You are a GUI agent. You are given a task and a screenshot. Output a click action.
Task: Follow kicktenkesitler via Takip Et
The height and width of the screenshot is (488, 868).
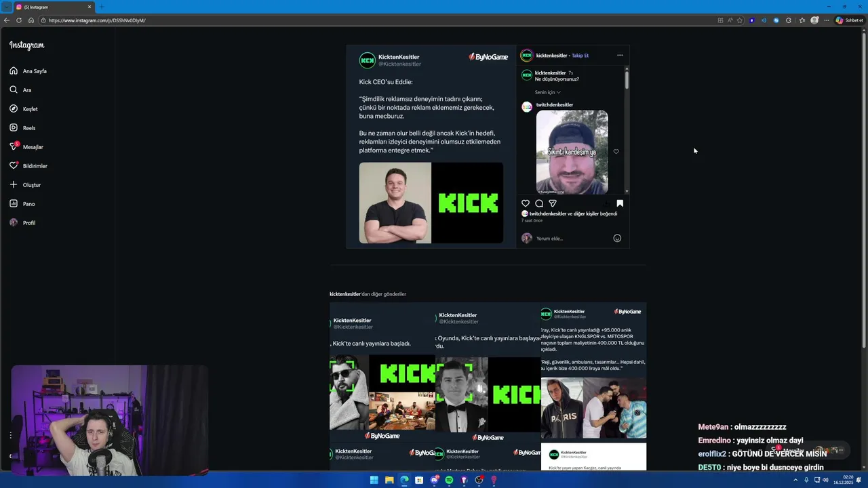point(580,56)
